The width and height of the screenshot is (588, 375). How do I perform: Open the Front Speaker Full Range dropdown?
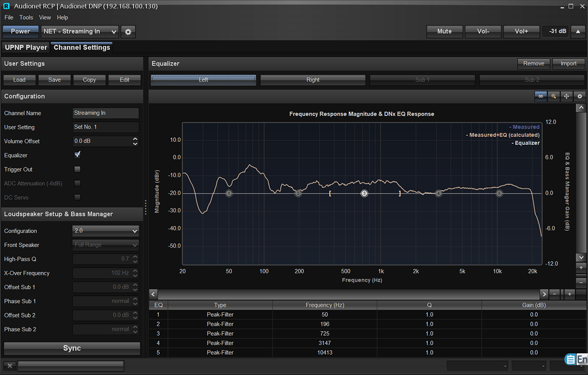pyautogui.click(x=106, y=245)
